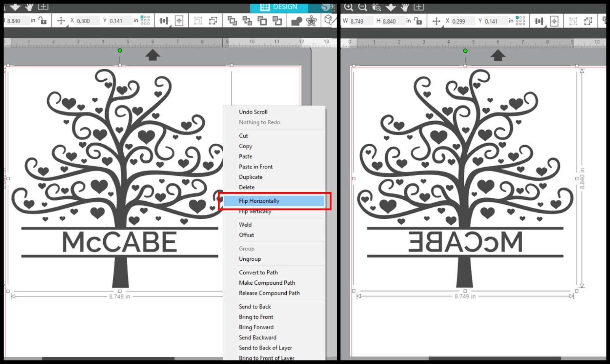Screen dimensions: 610x364
Task: Select Ungroup in the context menu
Action: pyautogui.click(x=250, y=259)
